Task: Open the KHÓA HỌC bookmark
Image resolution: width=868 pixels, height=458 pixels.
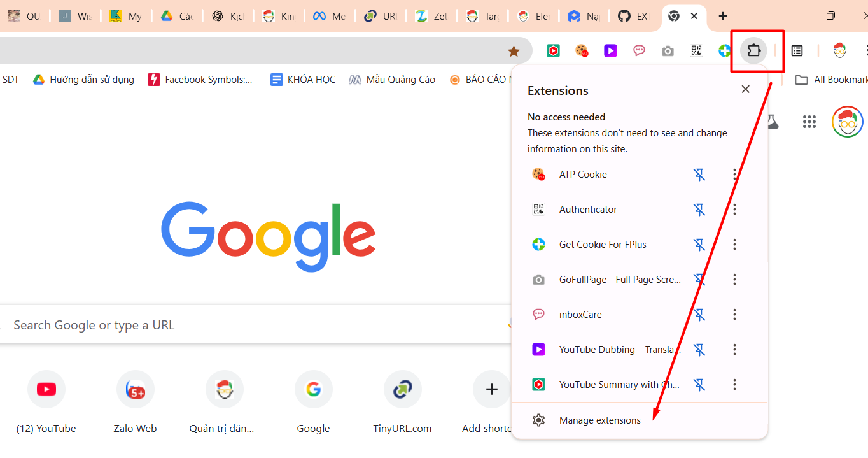Action: pos(303,80)
